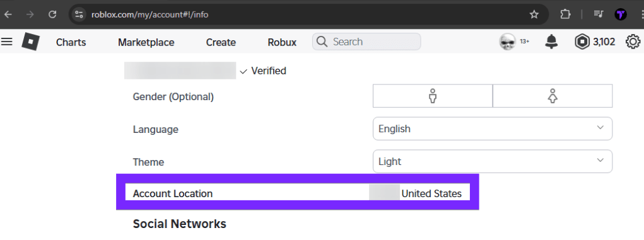
Task: Open the Charts page
Action: [x=71, y=42]
